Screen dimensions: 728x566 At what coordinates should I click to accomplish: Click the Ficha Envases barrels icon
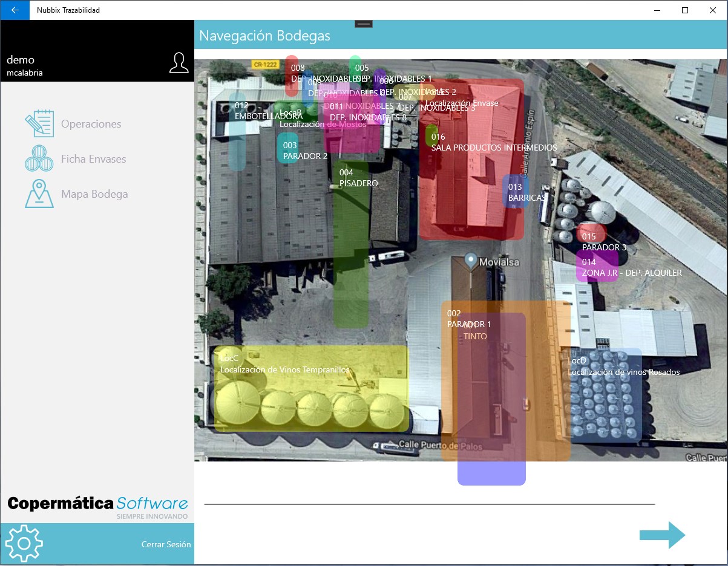point(39,159)
